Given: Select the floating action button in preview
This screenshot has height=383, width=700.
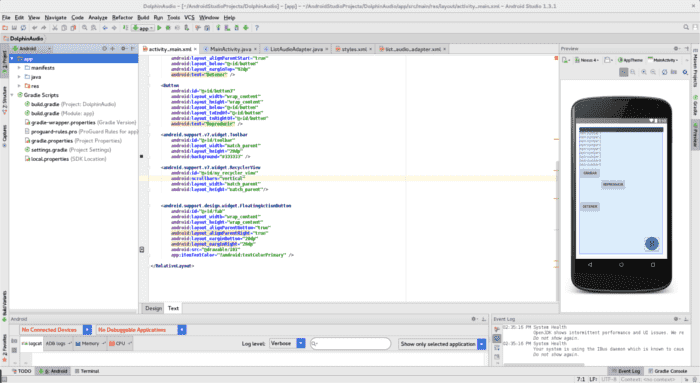Looking at the screenshot, I should tap(652, 243).
